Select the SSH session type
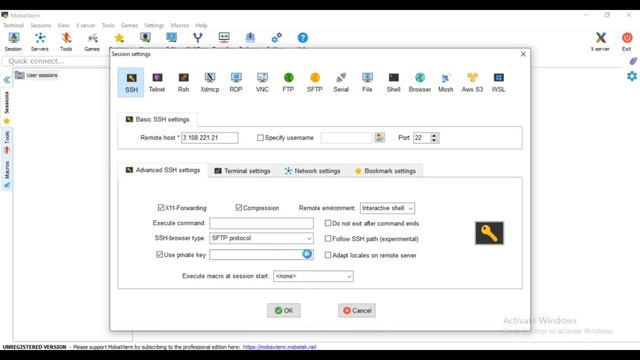 (x=131, y=82)
